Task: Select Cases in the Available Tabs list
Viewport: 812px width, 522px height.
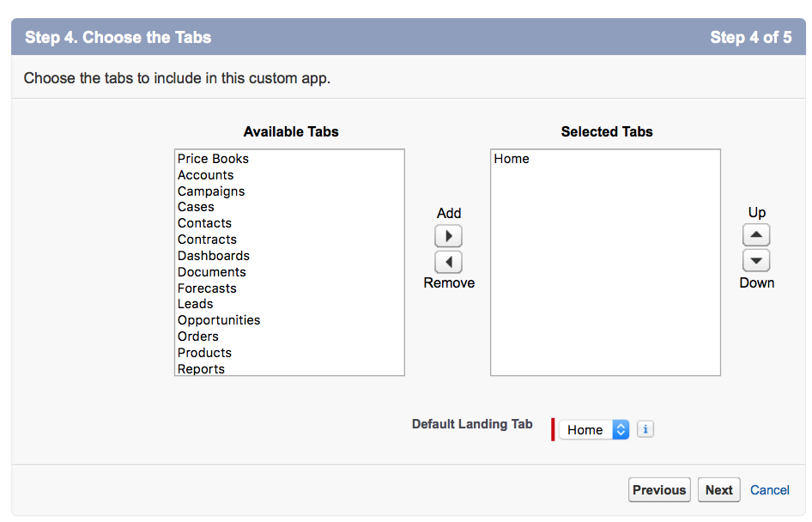Action: click(x=289, y=207)
